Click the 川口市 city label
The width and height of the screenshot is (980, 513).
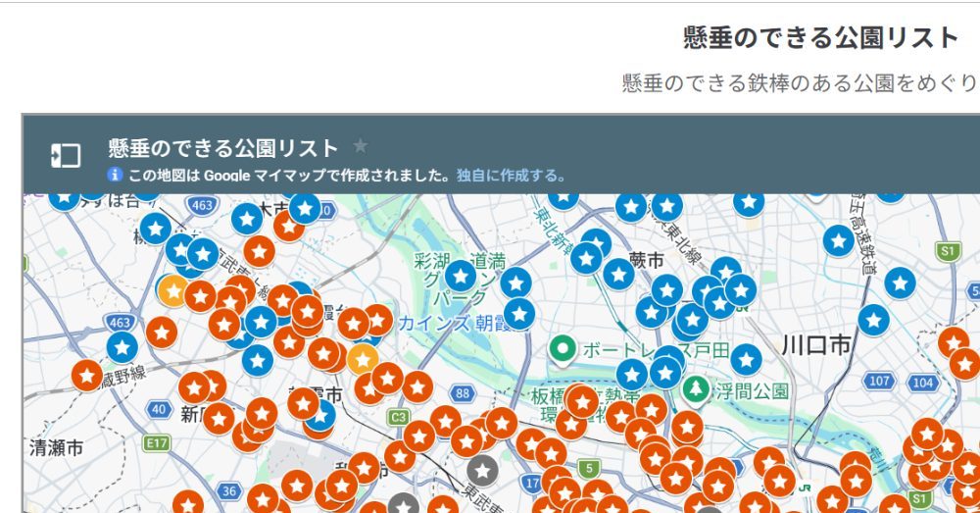(816, 344)
